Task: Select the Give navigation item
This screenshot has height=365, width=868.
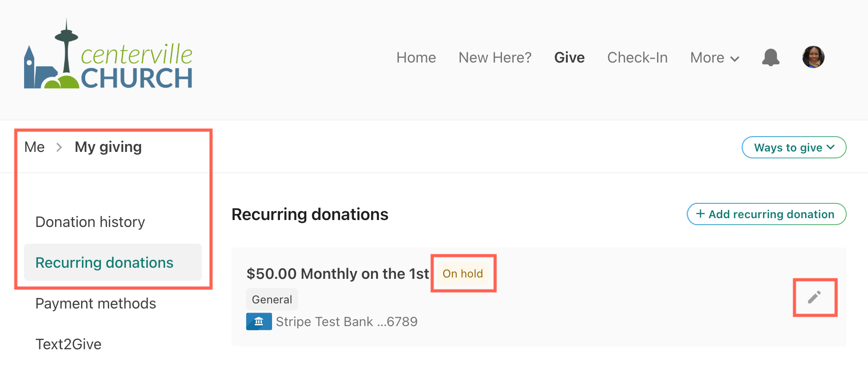Action: (x=570, y=57)
